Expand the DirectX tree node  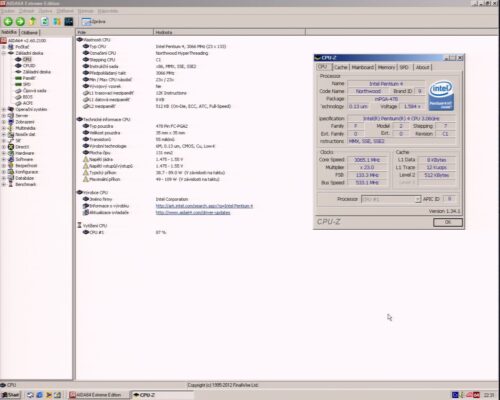click(x=4, y=147)
